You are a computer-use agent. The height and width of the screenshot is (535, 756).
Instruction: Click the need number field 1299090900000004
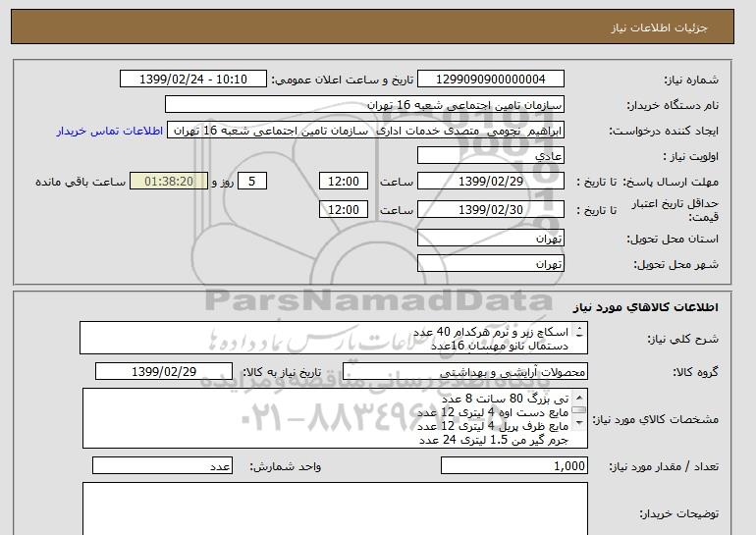click(x=490, y=80)
